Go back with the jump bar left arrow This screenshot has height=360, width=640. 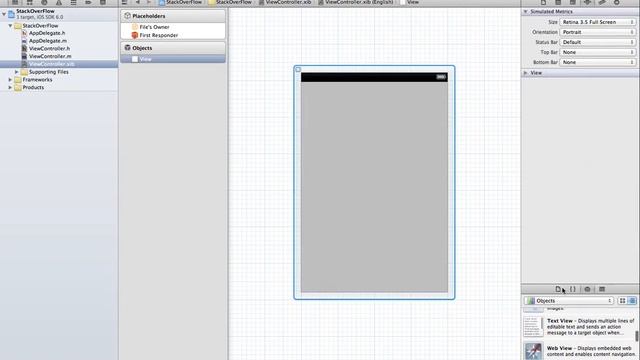[x=138, y=2]
